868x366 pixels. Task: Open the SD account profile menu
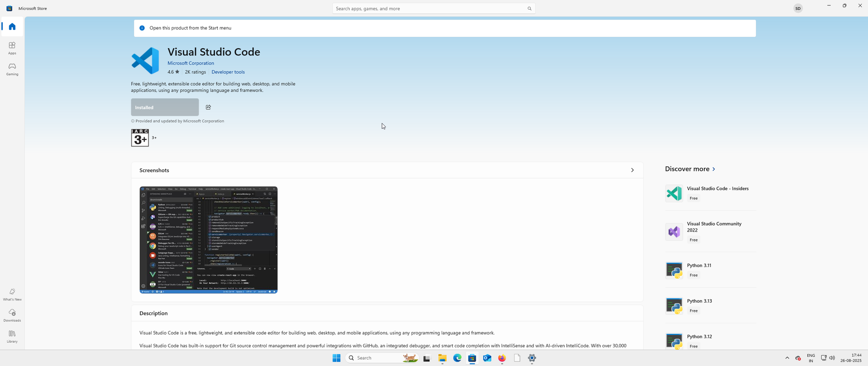pyautogui.click(x=798, y=8)
